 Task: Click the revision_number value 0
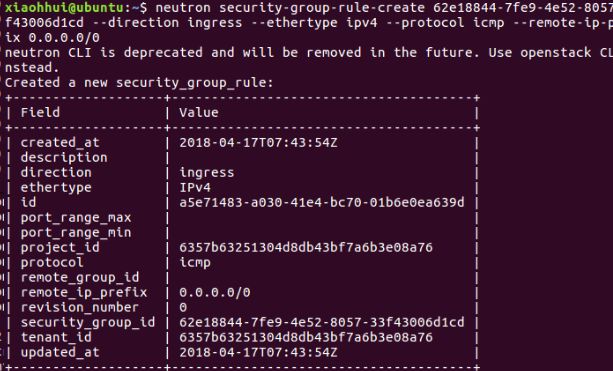point(183,308)
